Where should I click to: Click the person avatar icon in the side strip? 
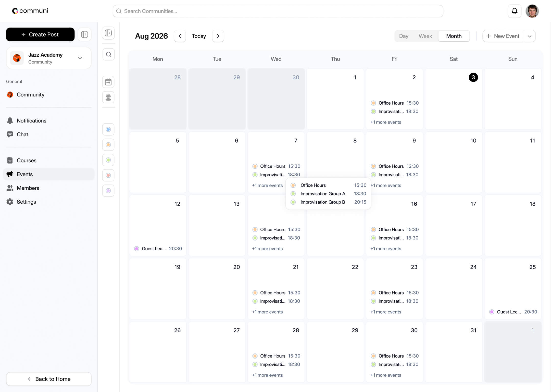108,97
